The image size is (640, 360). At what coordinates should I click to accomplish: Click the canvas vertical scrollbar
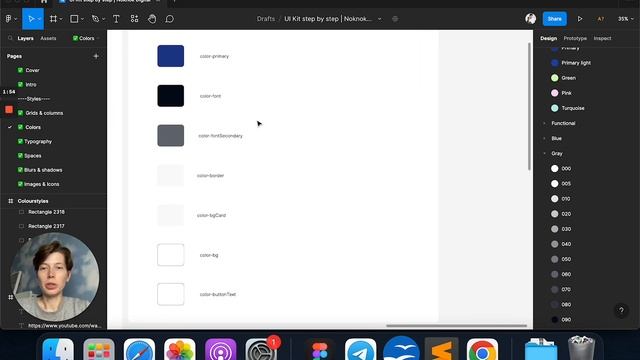pos(529,106)
